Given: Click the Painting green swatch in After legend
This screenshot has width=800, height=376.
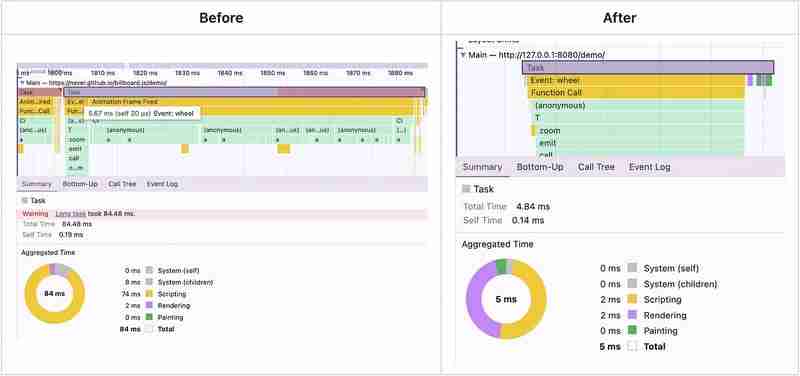Looking at the screenshot, I should click(632, 331).
